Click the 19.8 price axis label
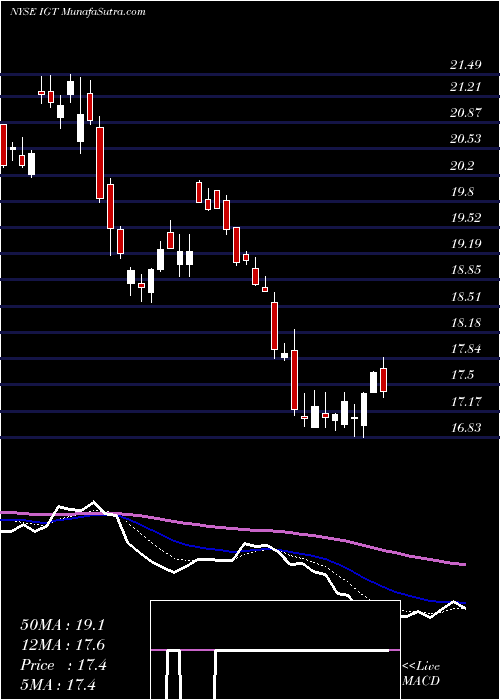The height and width of the screenshot is (700, 500). (462, 192)
